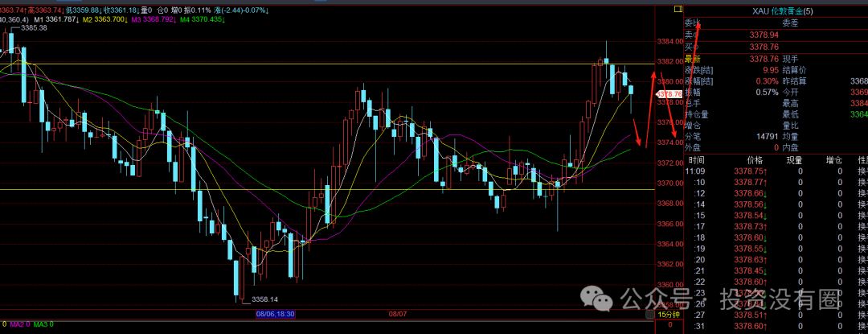
Task: Click the M2 3363.700 moving average label
Action: 104,19
